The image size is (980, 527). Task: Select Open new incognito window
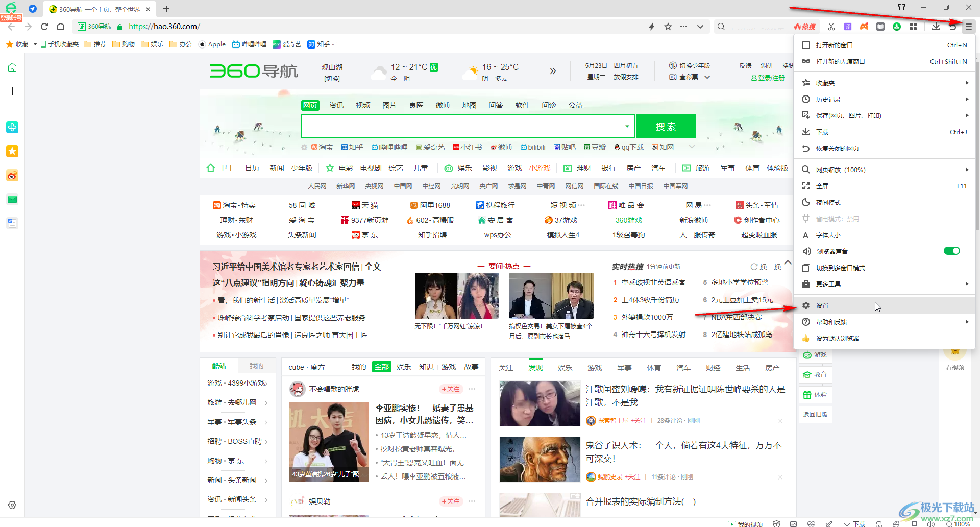(x=885, y=61)
